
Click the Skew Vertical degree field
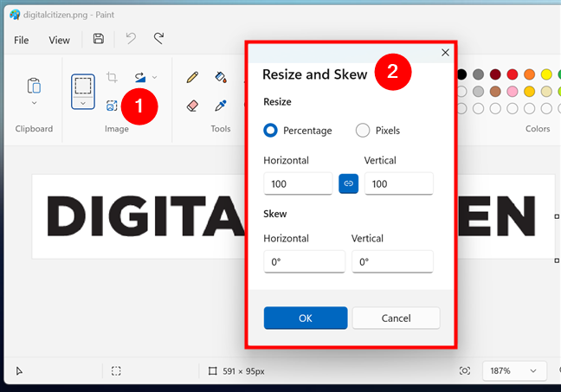tap(392, 261)
